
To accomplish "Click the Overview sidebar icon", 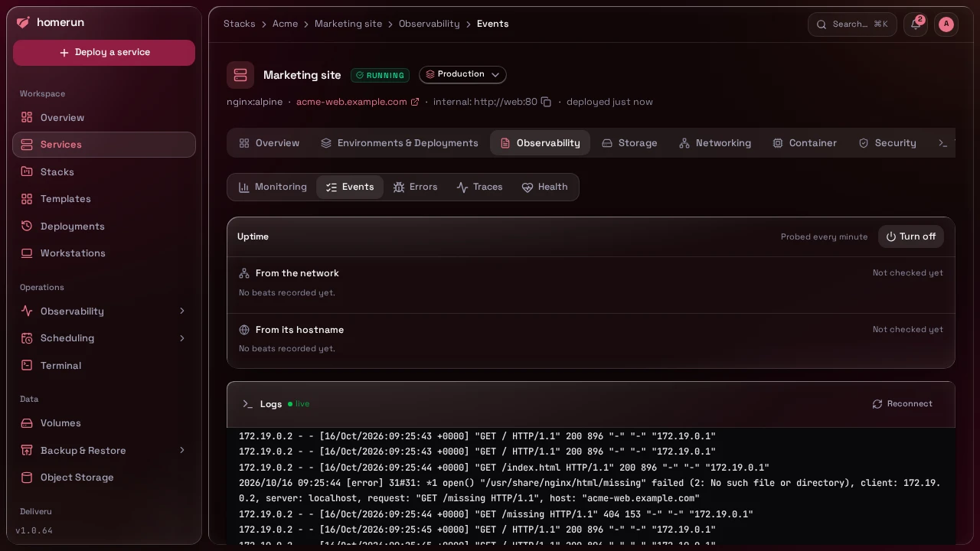I will (27, 117).
